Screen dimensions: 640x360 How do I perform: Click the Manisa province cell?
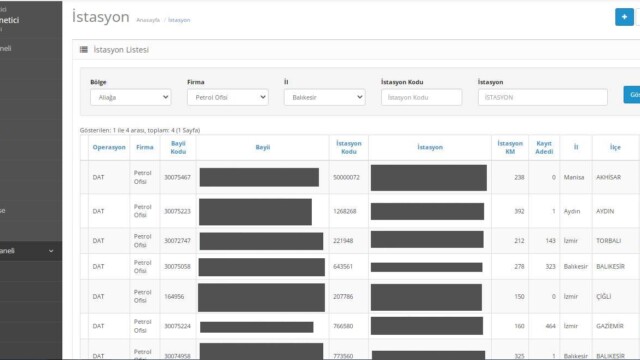tap(574, 178)
